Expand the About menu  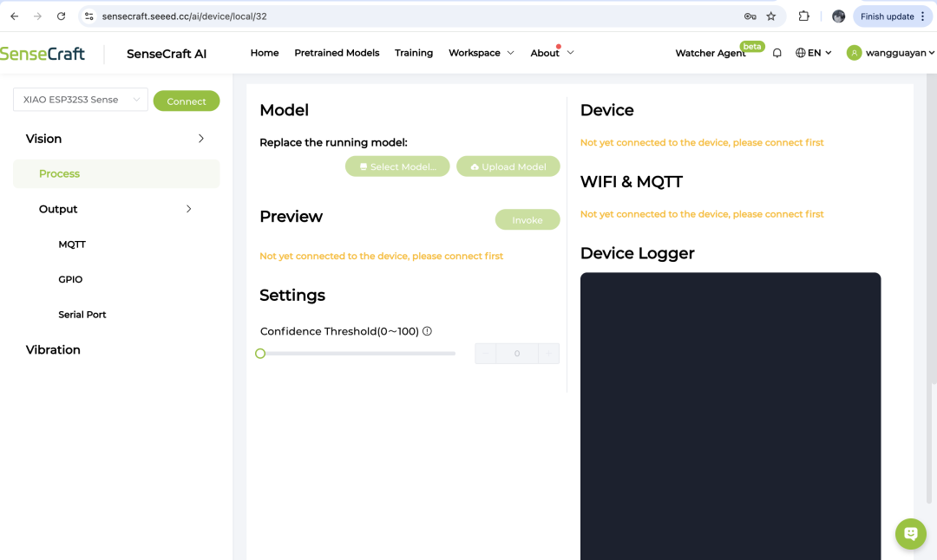pos(544,53)
